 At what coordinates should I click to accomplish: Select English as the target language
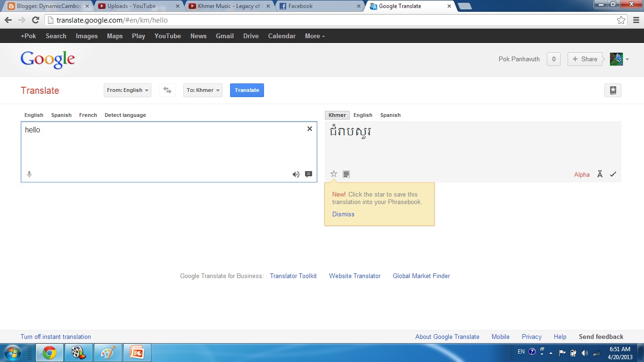pos(363,115)
